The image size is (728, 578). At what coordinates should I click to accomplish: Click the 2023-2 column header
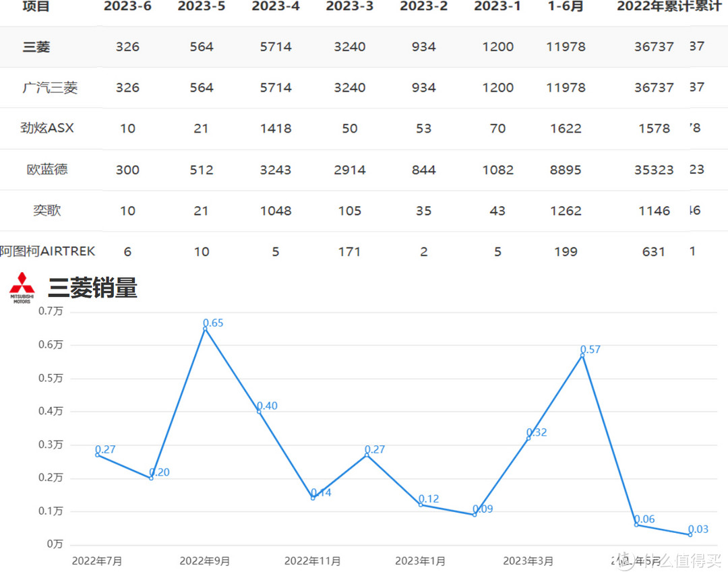424,7
